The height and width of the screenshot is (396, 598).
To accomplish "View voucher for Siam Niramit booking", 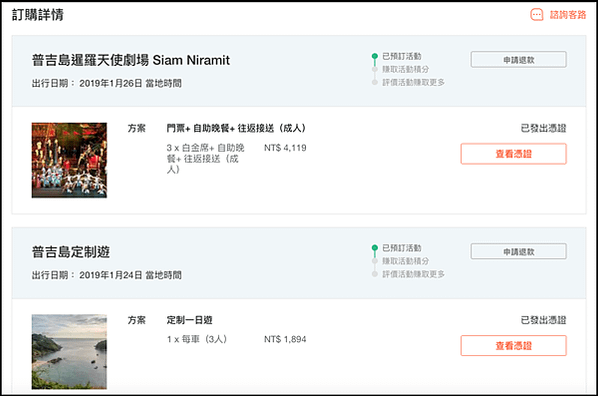I will point(513,154).
